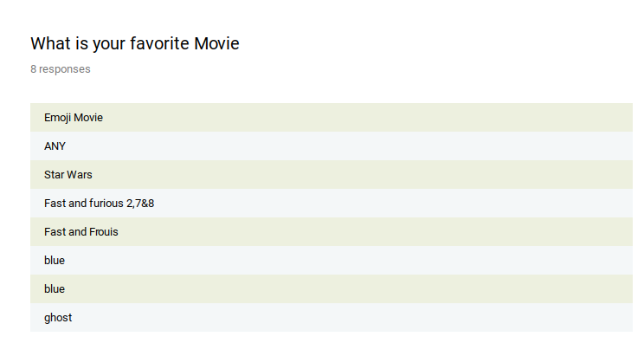Click the empty area of the ghost row
The width and height of the screenshot is (644, 356).
click(x=346, y=318)
